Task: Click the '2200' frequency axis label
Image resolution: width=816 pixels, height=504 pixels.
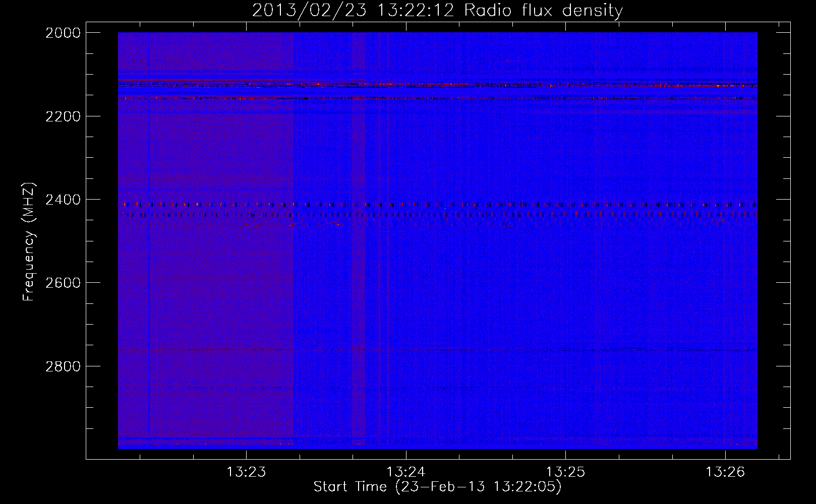Action: tap(63, 116)
